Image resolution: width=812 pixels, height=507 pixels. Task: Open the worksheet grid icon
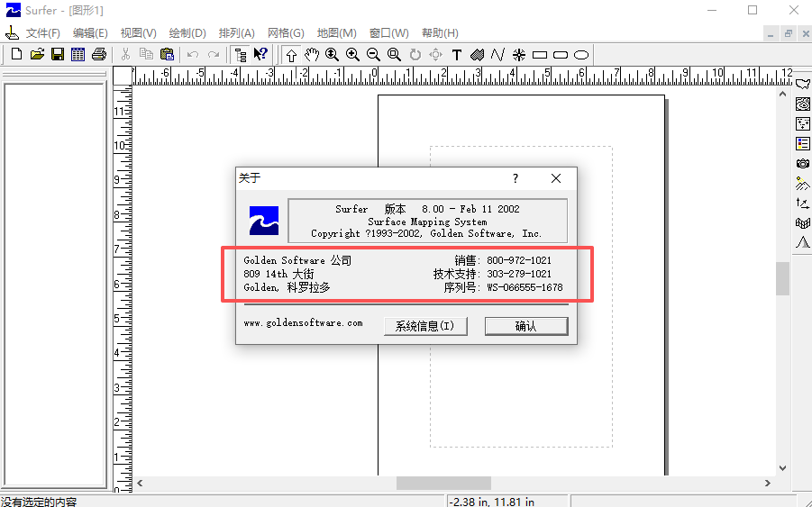point(78,54)
